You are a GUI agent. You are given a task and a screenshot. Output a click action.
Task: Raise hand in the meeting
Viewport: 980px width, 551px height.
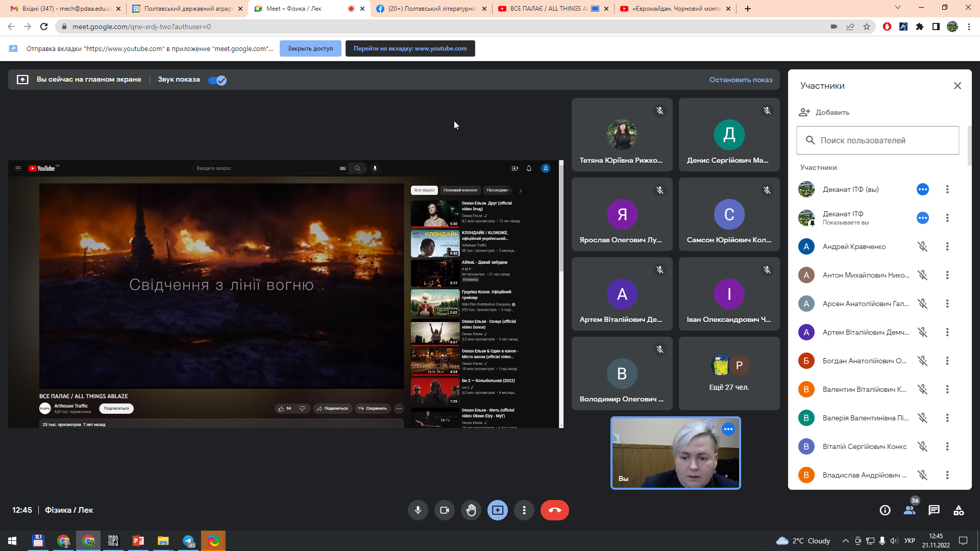471,510
